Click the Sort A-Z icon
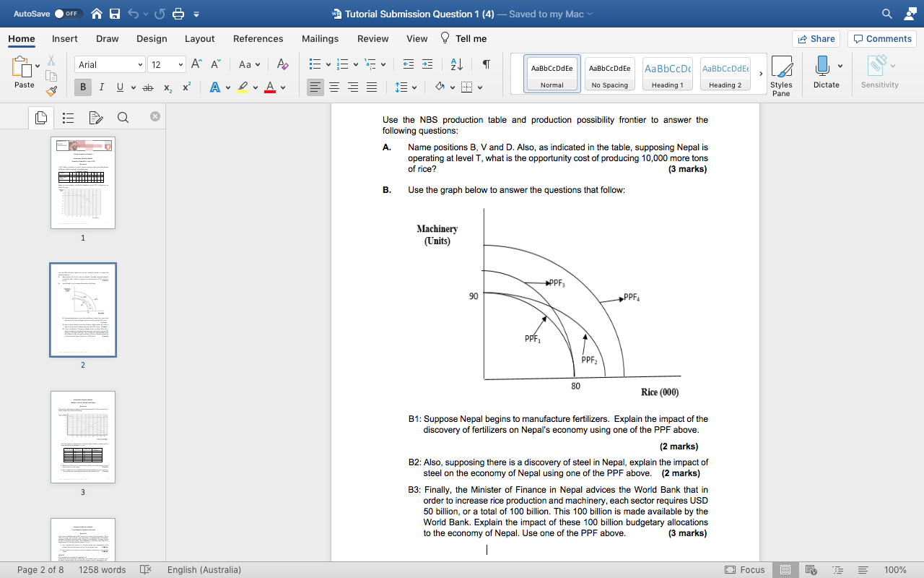Image resolution: width=924 pixels, height=578 pixels. pos(457,64)
